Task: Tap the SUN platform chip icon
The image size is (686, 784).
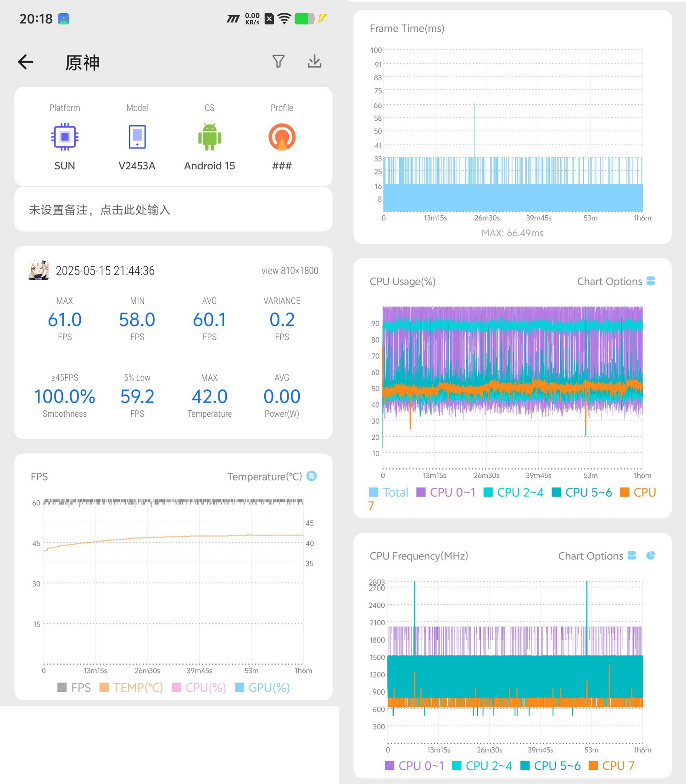Action: click(65, 137)
